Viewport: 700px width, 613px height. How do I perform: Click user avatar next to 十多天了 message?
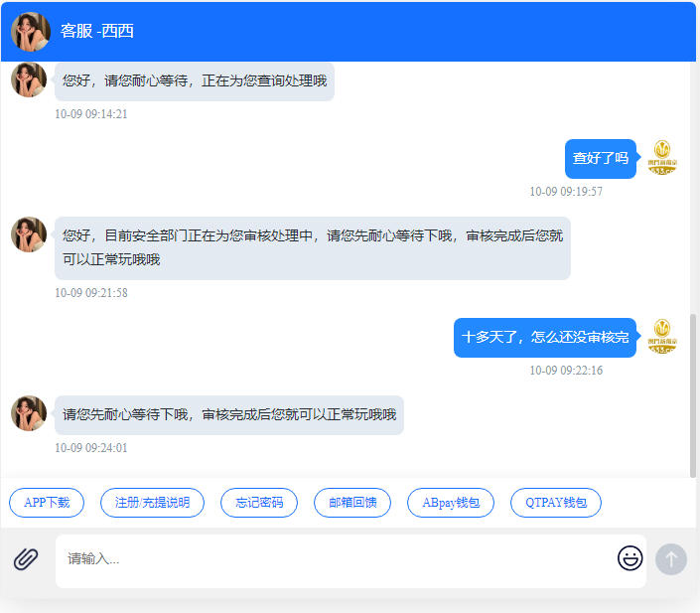tap(662, 337)
